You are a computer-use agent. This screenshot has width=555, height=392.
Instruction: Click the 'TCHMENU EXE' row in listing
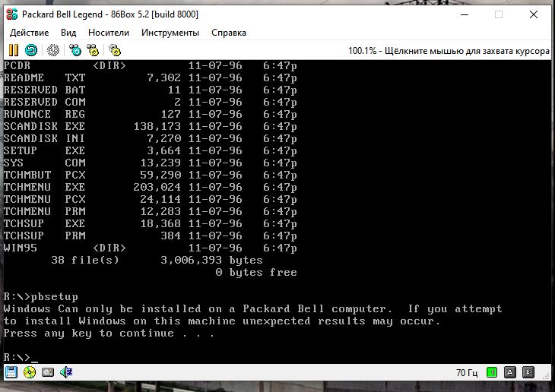click(150, 187)
